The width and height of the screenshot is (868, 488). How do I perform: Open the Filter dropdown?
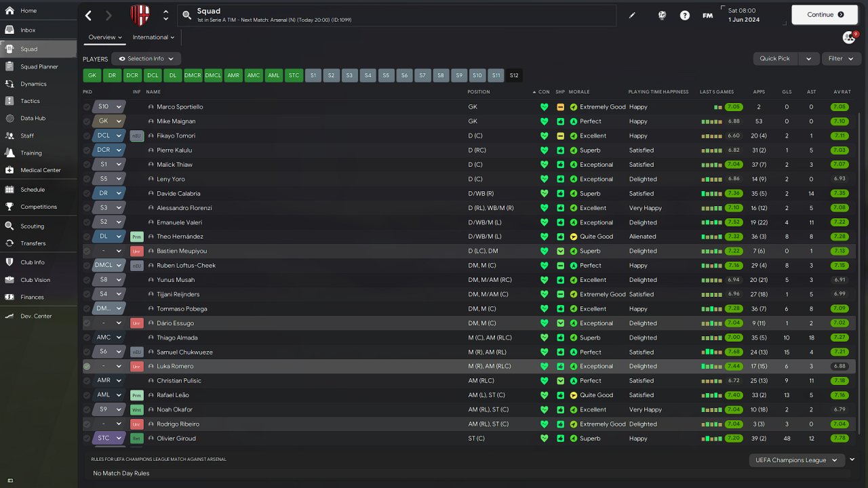point(841,59)
